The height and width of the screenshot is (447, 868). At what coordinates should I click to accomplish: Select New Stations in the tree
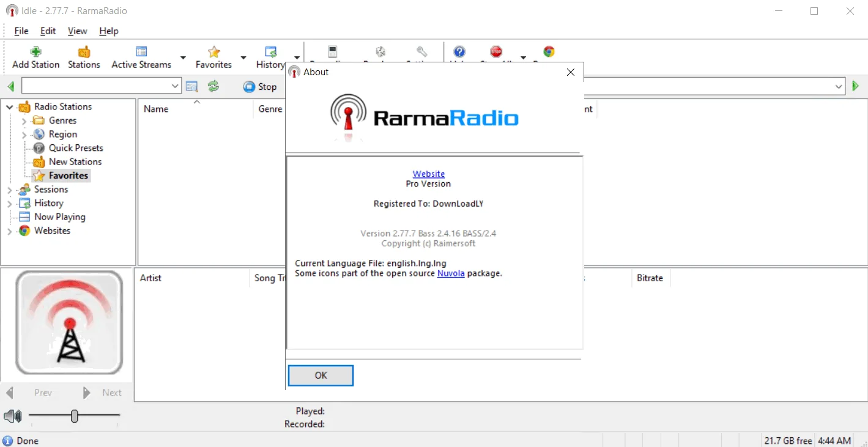click(x=75, y=162)
